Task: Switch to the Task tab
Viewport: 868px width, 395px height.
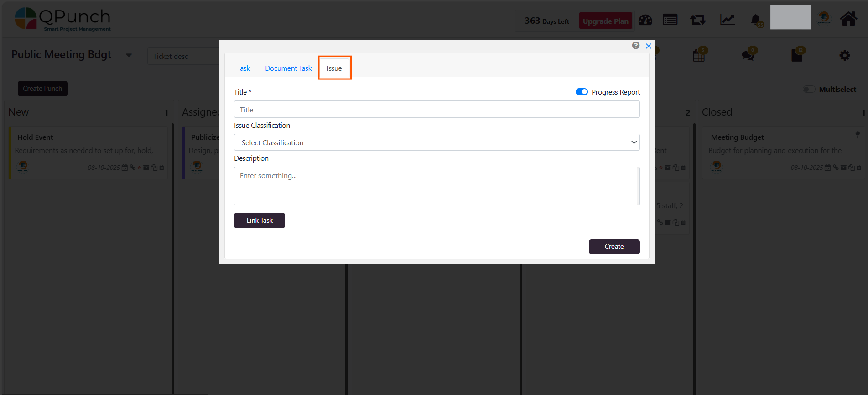Action: pos(244,68)
